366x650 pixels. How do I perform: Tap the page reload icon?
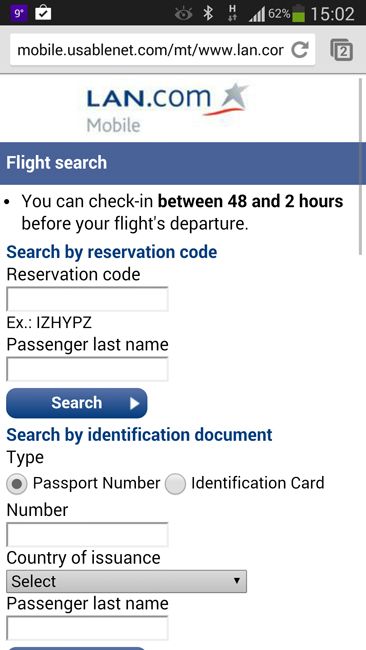[x=299, y=50]
